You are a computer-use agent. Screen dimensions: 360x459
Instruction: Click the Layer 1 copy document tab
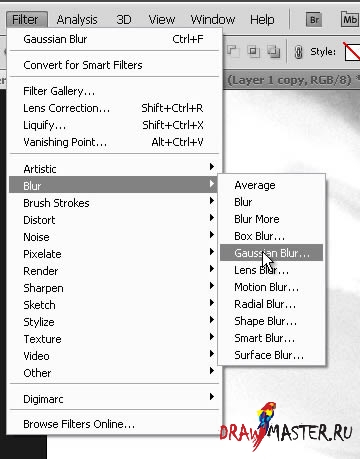click(291, 80)
